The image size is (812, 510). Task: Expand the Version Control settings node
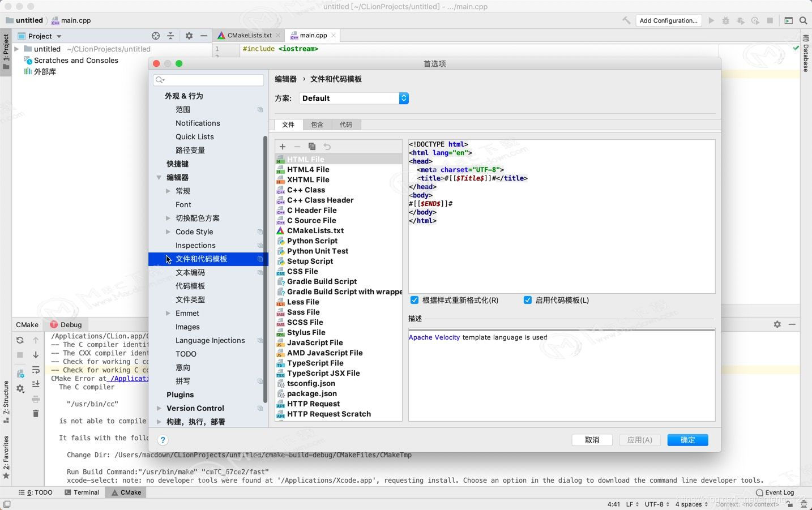coord(159,409)
